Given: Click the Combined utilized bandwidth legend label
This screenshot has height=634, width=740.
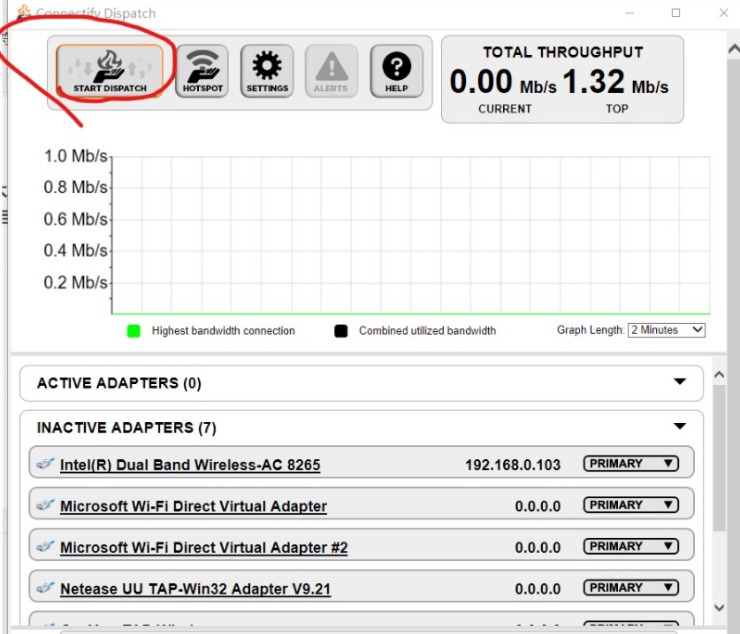Looking at the screenshot, I should [x=428, y=331].
